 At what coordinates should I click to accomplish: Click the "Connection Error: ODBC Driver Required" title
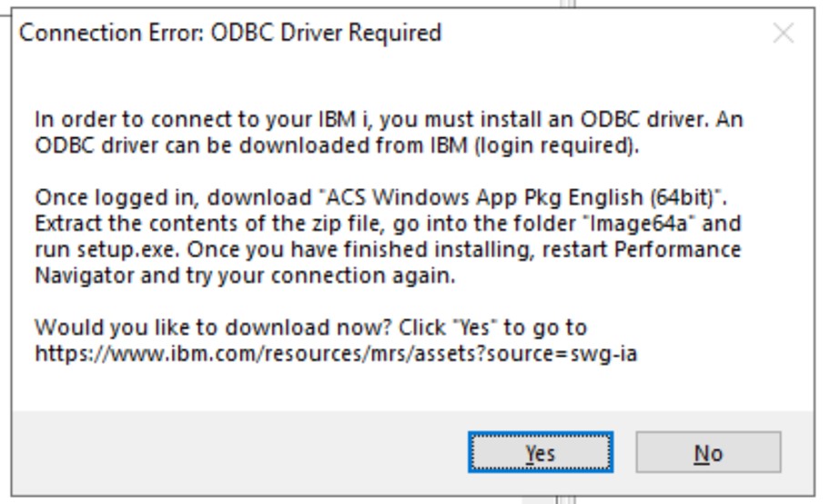(x=230, y=34)
